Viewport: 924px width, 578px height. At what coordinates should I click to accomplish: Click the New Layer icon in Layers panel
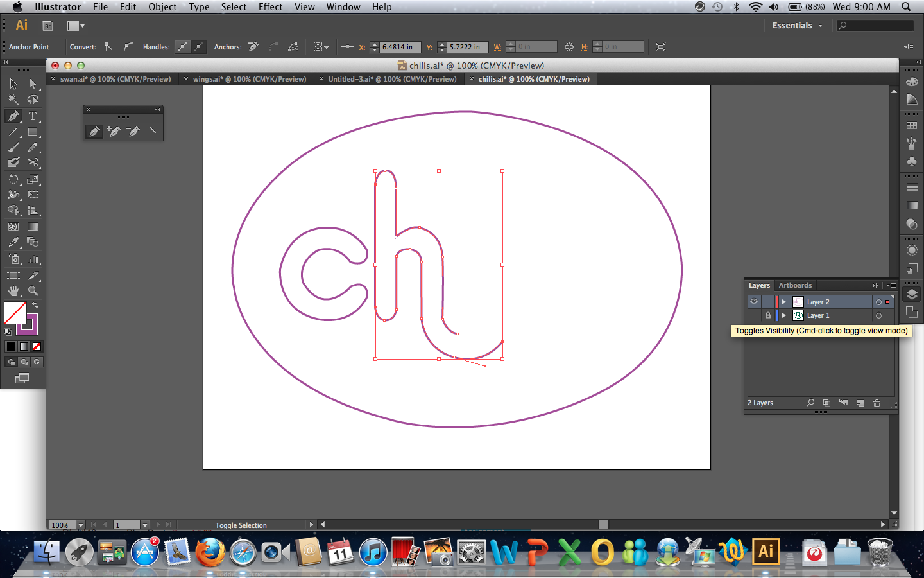[x=860, y=403]
